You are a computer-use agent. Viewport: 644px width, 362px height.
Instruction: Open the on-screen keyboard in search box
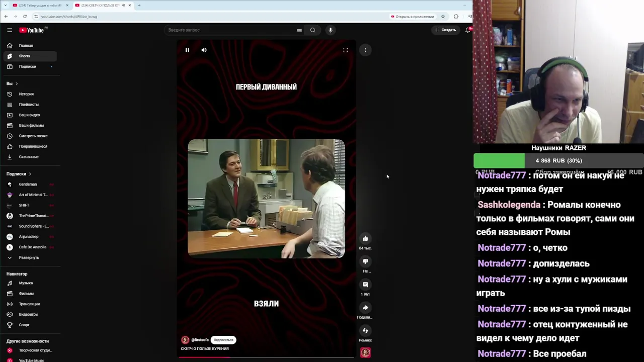(x=299, y=30)
